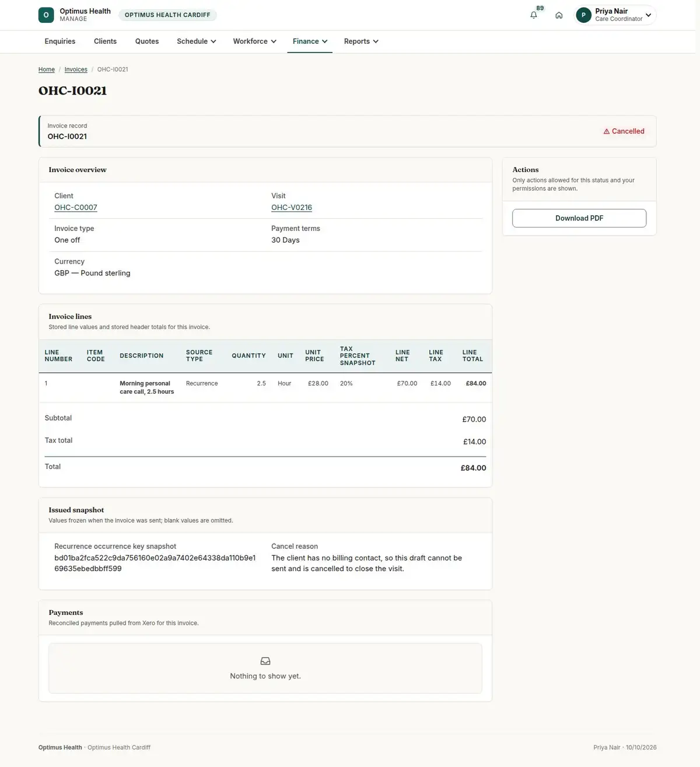Download the invoice PDF

(579, 218)
